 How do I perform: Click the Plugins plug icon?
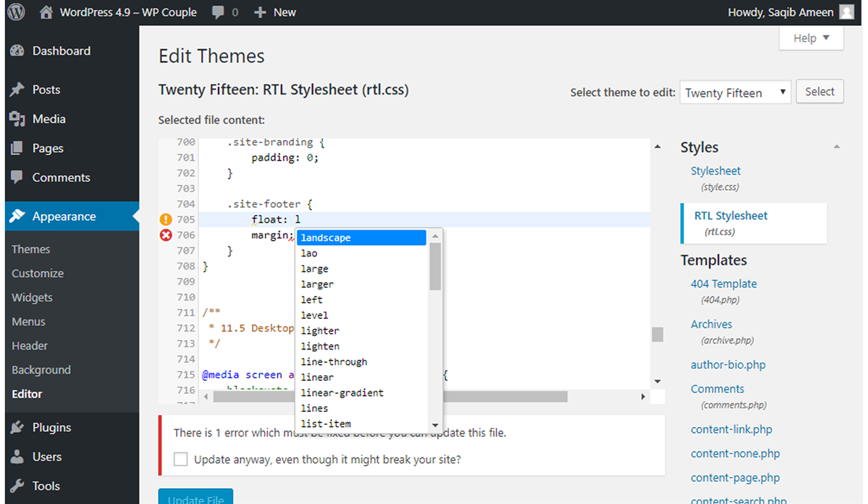click(x=17, y=427)
